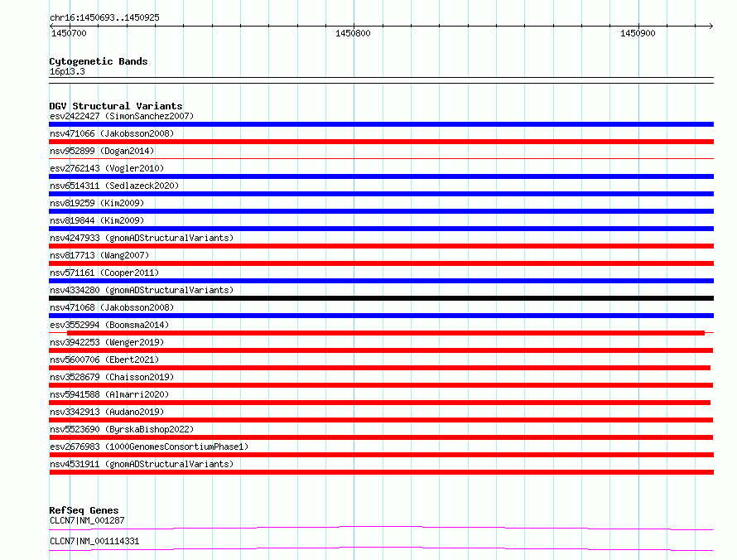Select the red bar under nsv4247933
Image resolution: width=737 pixels, height=560 pixels.
coord(381,246)
